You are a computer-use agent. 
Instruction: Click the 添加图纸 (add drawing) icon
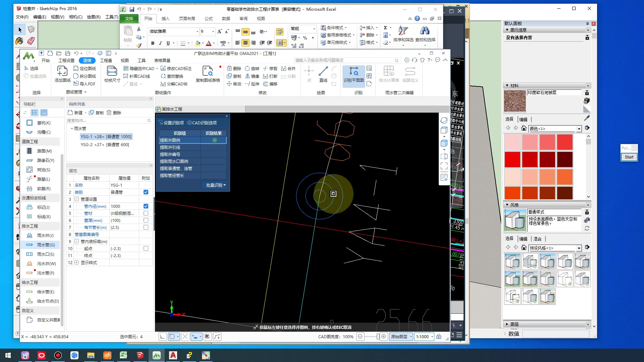click(62, 72)
